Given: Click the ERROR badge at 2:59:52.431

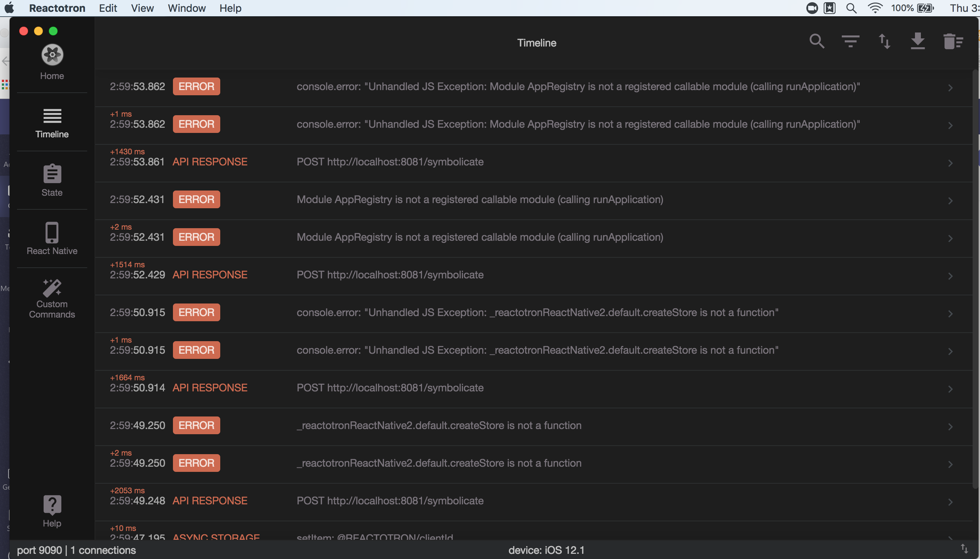Looking at the screenshot, I should pyautogui.click(x=196, y=199).
